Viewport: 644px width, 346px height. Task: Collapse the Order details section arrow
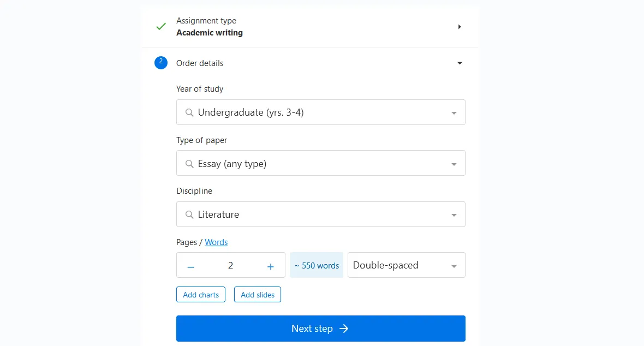pos(460,63)
